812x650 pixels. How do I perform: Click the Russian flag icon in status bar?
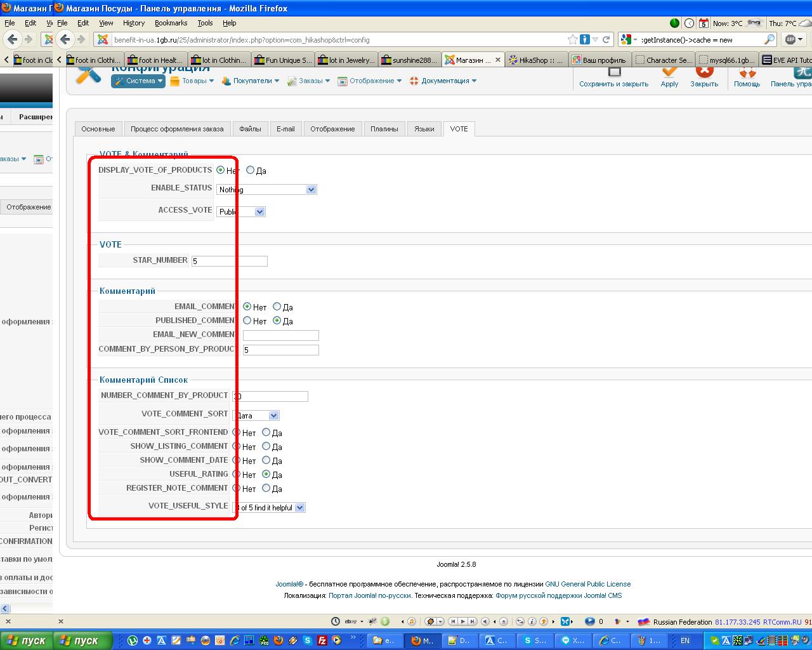[644, 621]
